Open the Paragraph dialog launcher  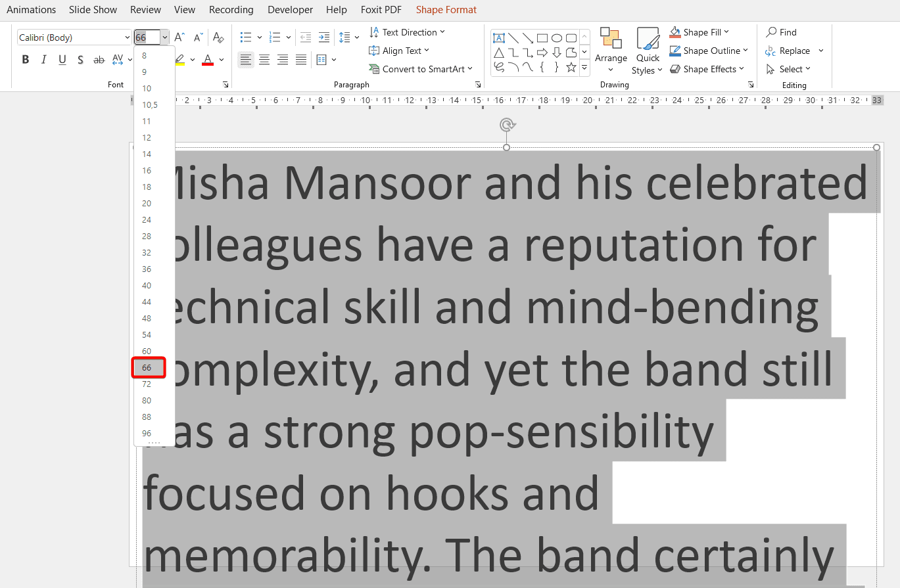pyautogui.click(x=478, y=85)
